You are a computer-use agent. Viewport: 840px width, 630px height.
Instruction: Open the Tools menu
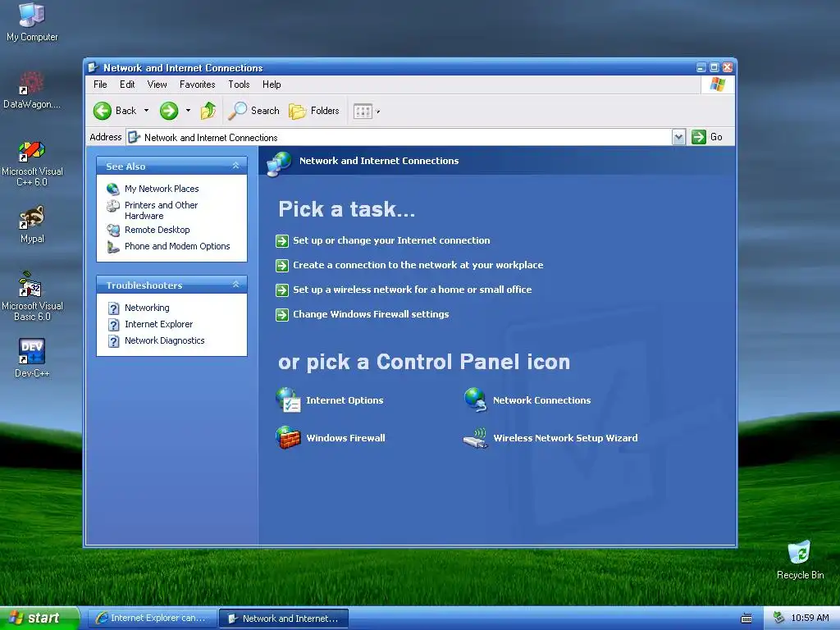[239, 84]
